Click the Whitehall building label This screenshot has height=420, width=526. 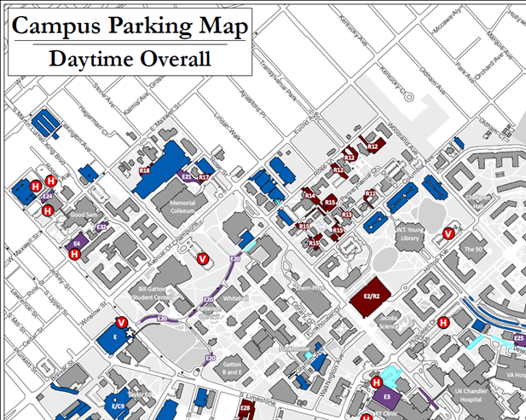[235, 298]
